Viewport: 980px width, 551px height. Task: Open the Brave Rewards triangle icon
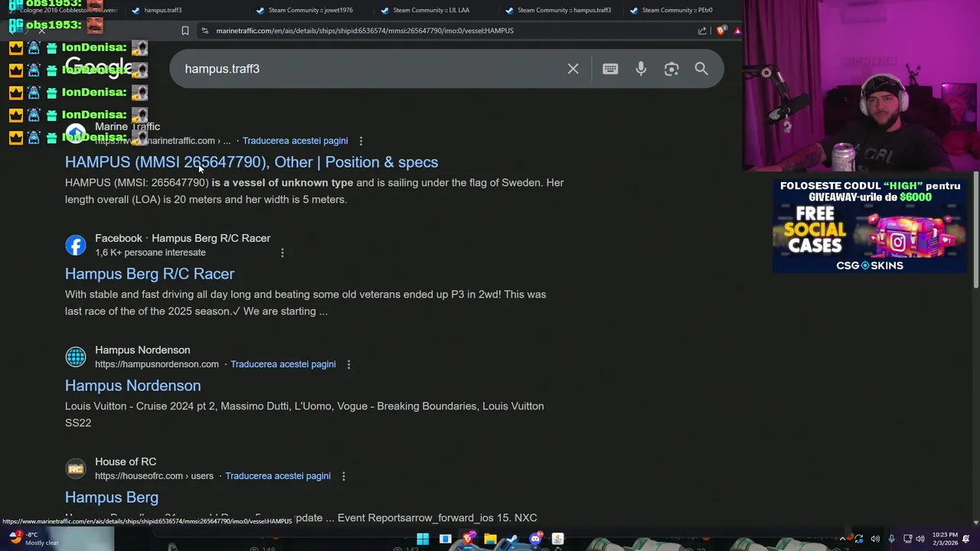[737, 31]
